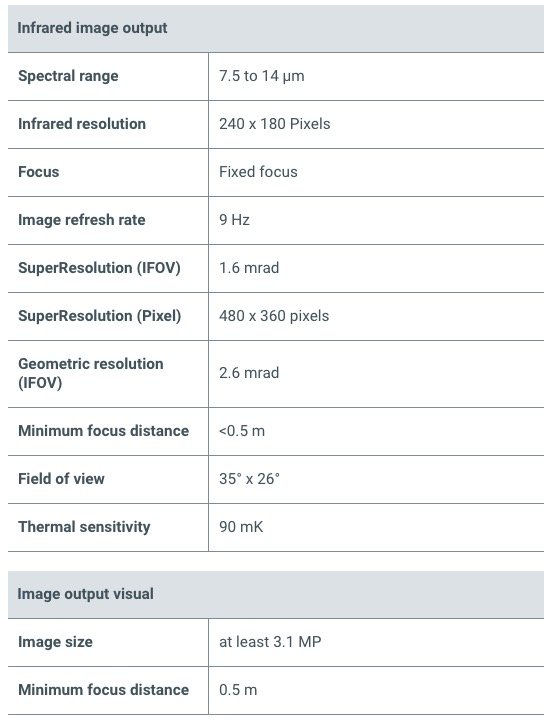Select the Spectral range label

tap(68, 76)
